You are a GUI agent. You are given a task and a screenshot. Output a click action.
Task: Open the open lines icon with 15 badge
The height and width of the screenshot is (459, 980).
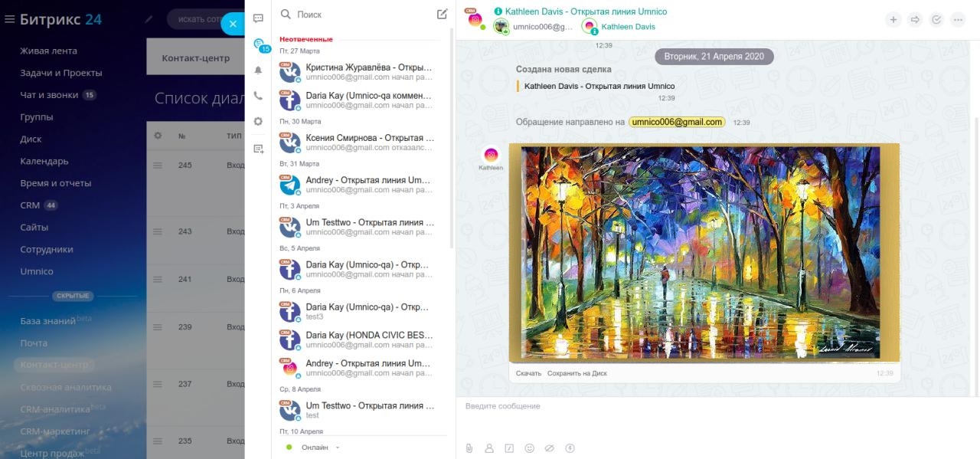click(x=260, y=44)
